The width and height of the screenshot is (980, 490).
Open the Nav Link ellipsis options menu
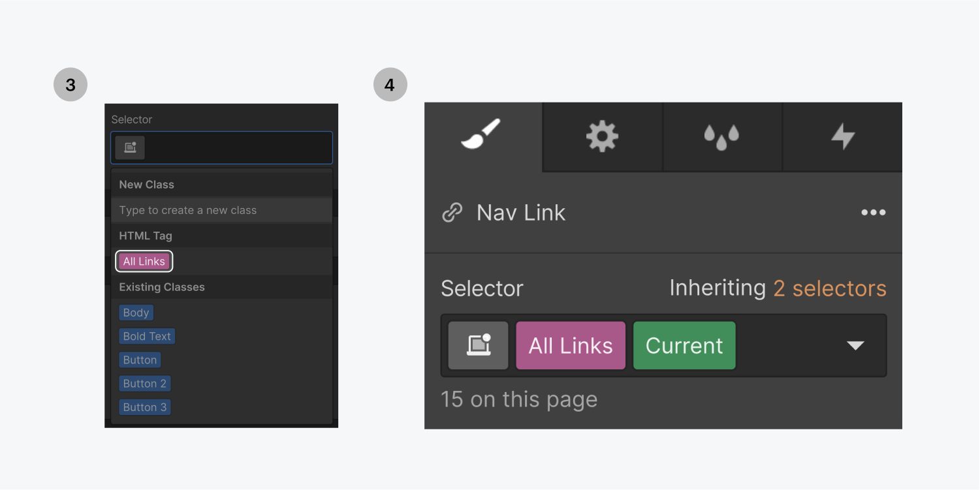click(874, 212)
